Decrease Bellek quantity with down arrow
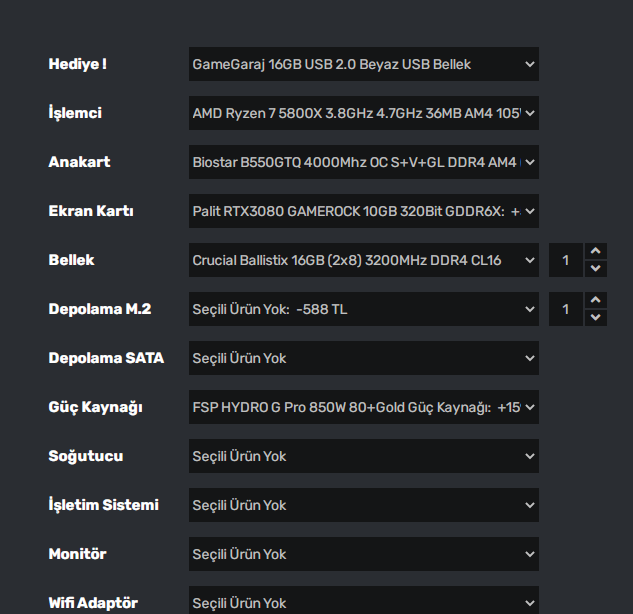Viewport: 633px width, 614px height. 595,269
